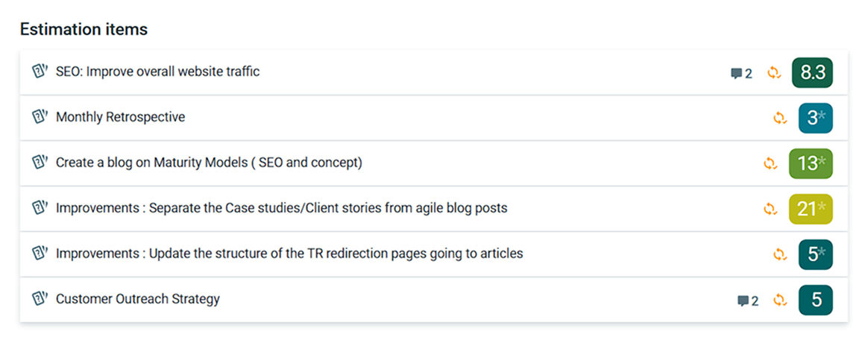Image resolution: width=868 pixels, height=346 pixels.
Task: Click the card icon beside Customer Outreach Strategy
Action: tap(40, 299)
